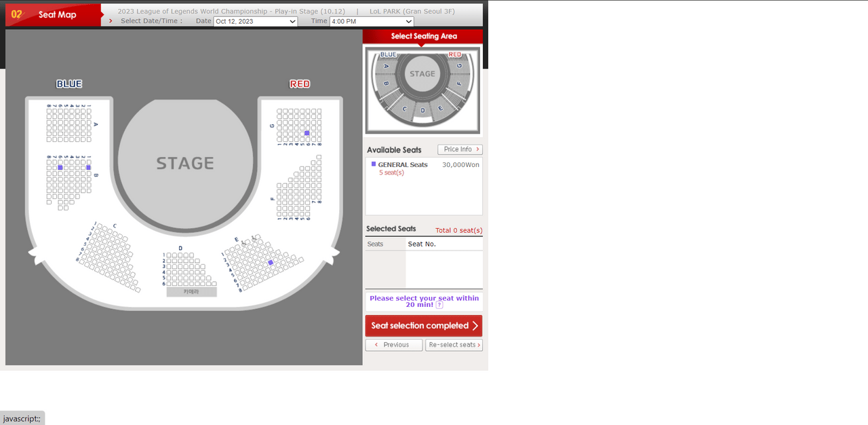Choose section D in the seating area minimap
This screenshot has width=868, height=425.
click(x=422, y=110)
